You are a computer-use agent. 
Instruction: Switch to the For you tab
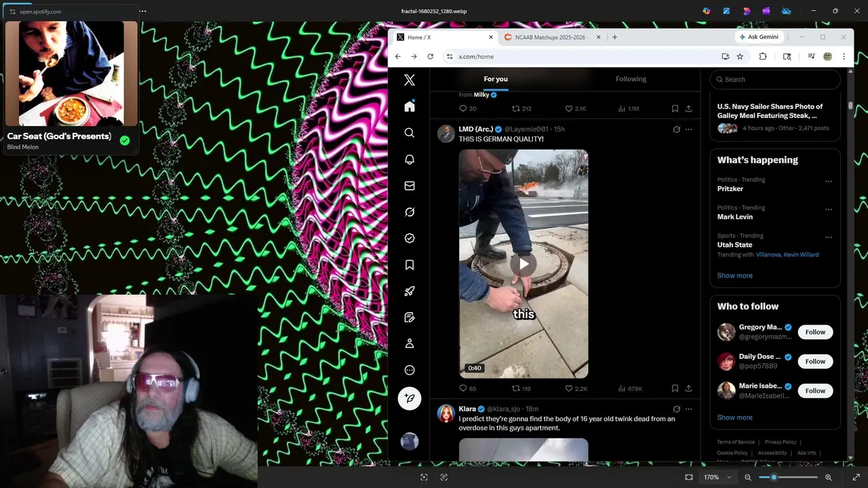[496, 79]
